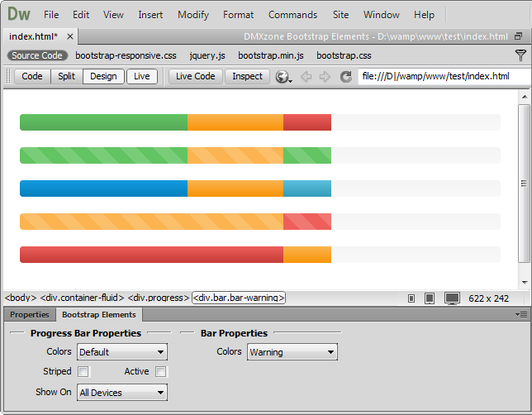Click orange segment of first progress bar
The image size is (532, 415).
coord(235,122)
